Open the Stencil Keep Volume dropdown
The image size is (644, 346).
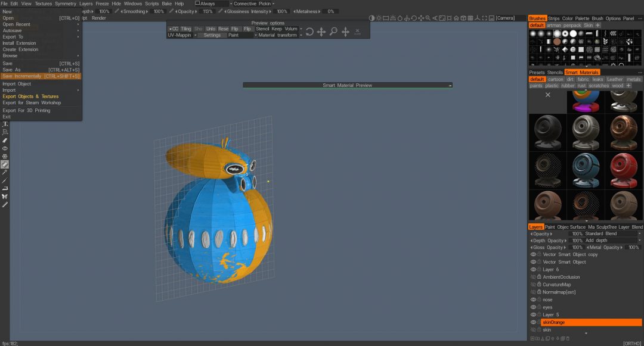[x=279, y=29]
